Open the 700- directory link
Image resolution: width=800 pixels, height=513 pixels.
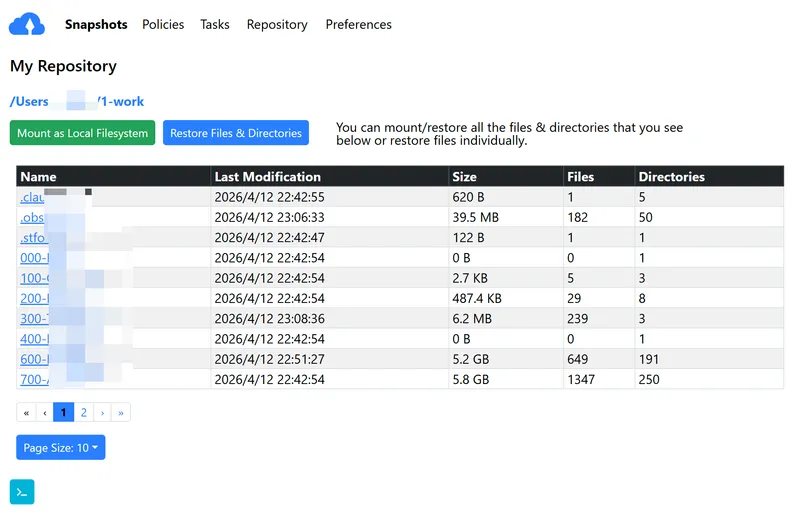(x=35, y=380)
